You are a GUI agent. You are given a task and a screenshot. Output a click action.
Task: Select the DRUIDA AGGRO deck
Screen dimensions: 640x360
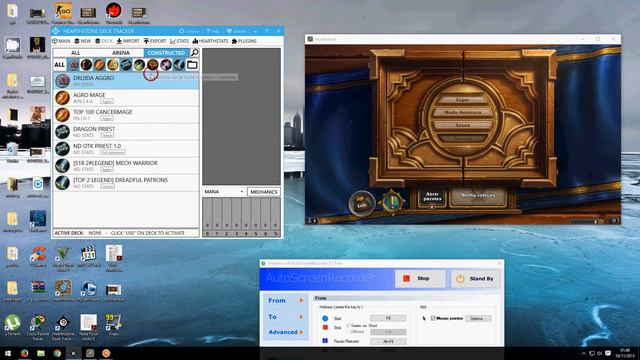(x=126, y=80)
